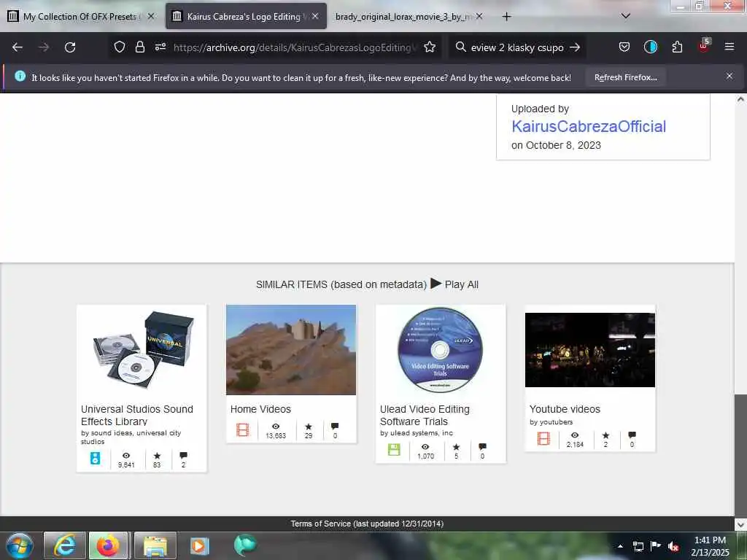Click favorites star on Ulead card
The image size is (747, 560).
(457, 447)
